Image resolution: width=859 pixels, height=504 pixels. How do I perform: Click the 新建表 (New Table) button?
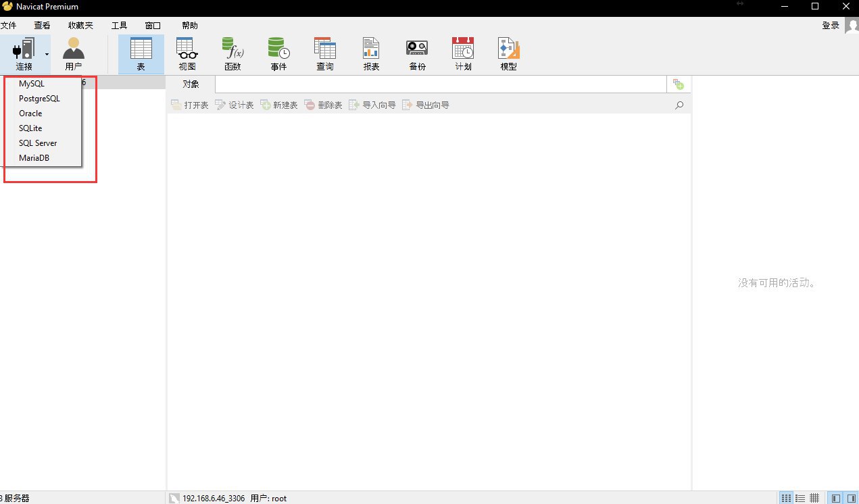279,105
